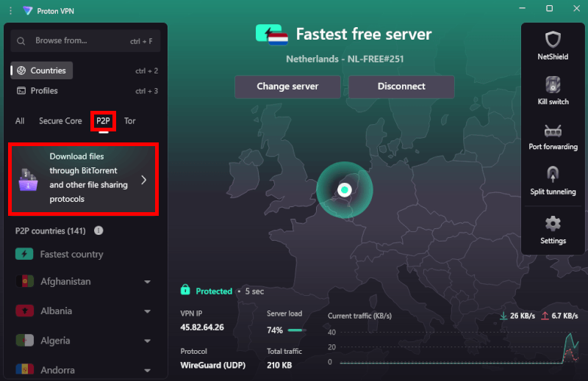Click the Algeria flag icon
The height and width of the screenshot is (381, 588).
(25, 340)
